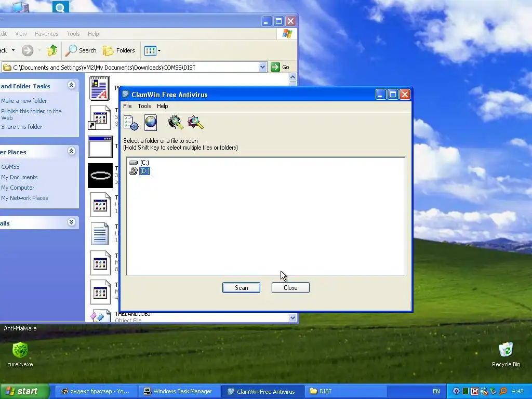Click Explorer's Forward arrow icon
Viewport: 532px width, 399px height.
(28, 50)
